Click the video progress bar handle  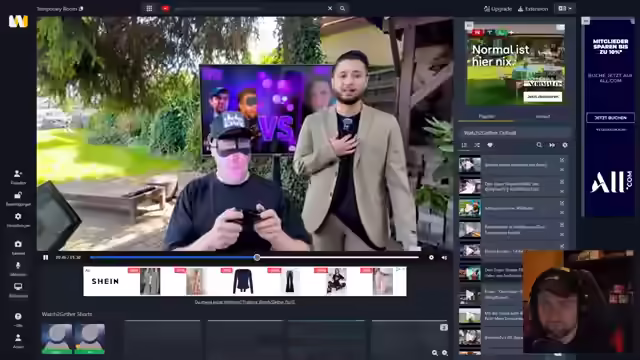tap(257, 258)
